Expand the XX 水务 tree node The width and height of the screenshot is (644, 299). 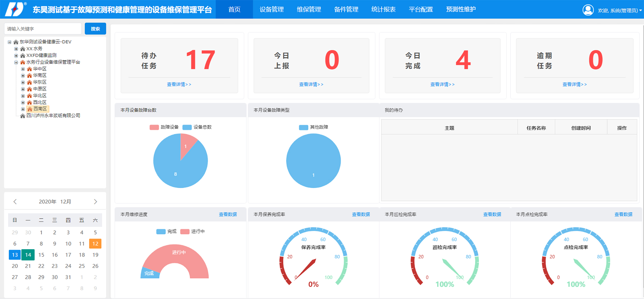(x=16, y=49)
